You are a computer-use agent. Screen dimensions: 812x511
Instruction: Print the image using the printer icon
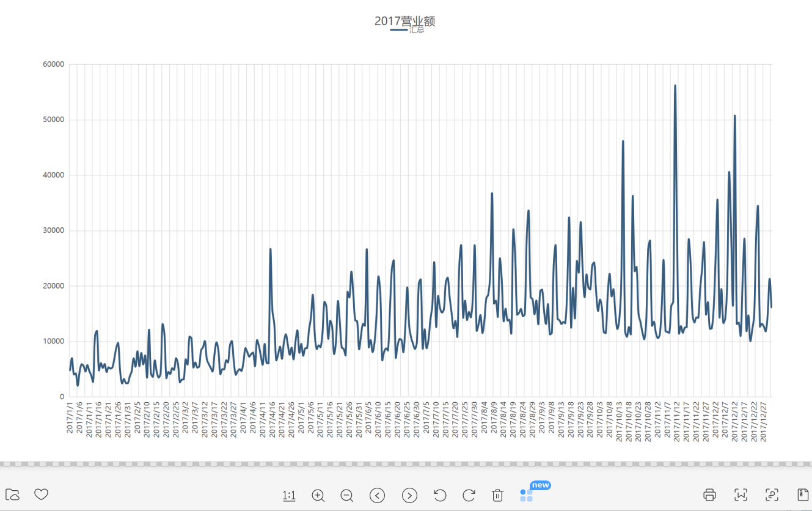[709, 494]
